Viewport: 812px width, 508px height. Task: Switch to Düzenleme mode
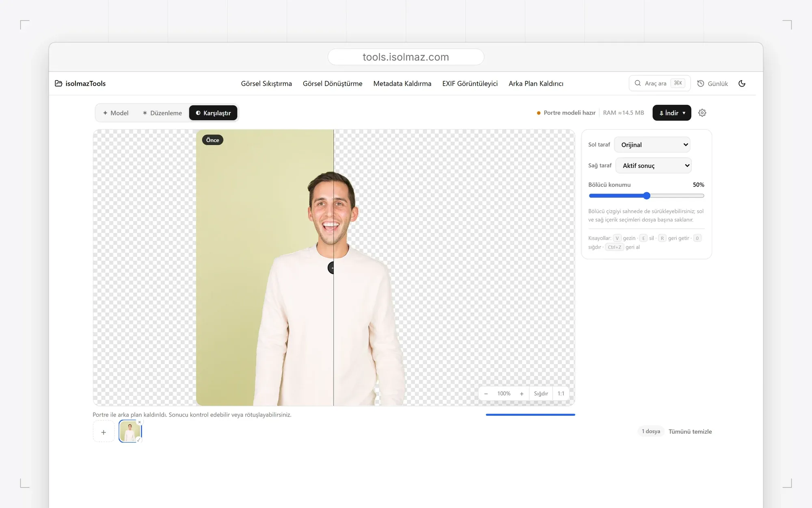click(162, 113)
